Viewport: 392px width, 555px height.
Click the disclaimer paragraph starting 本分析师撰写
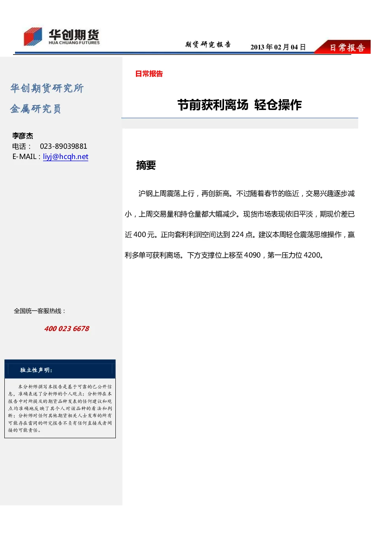(x=60, y=408)
